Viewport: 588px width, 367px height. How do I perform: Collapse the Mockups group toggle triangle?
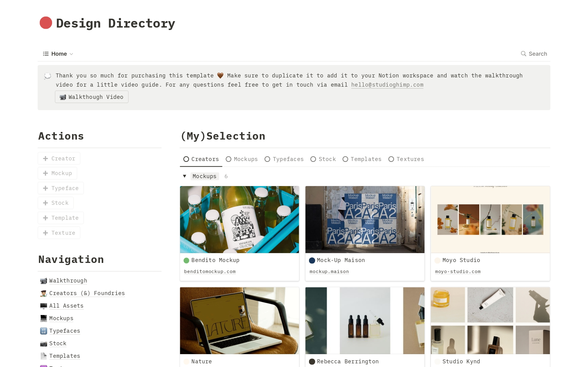tap(185, 176)
